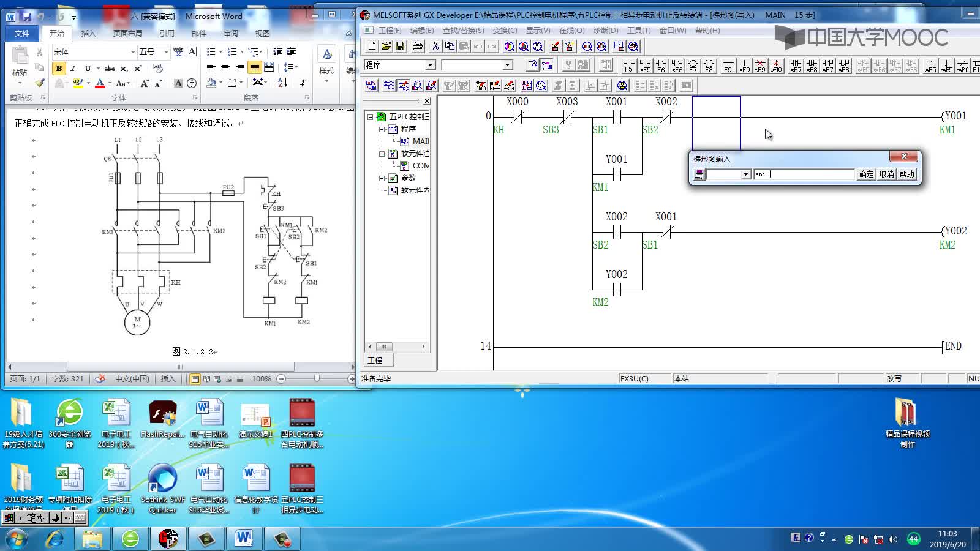Click 帮助 in the ladder input dialog
The height and width of the screenshot is (551, 980).
[x=907, y=174]
